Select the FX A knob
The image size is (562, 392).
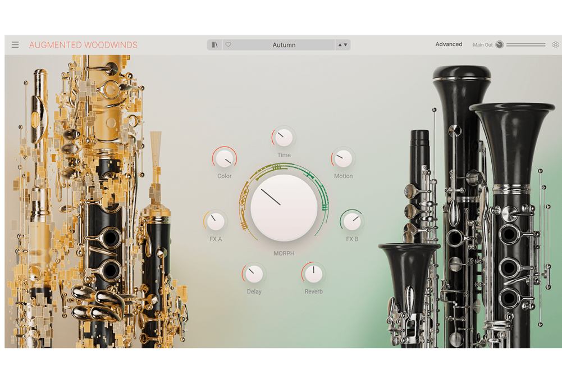pyautogui.click(x=216, y=222)
